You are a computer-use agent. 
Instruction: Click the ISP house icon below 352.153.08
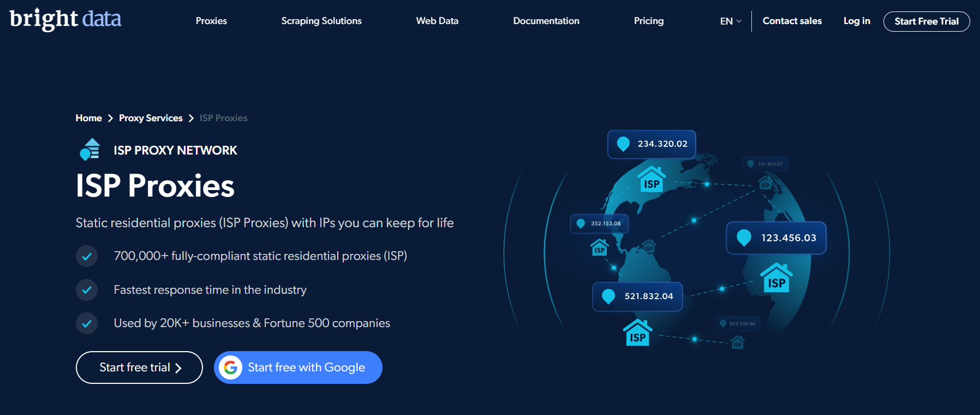(x=599, y=247)
